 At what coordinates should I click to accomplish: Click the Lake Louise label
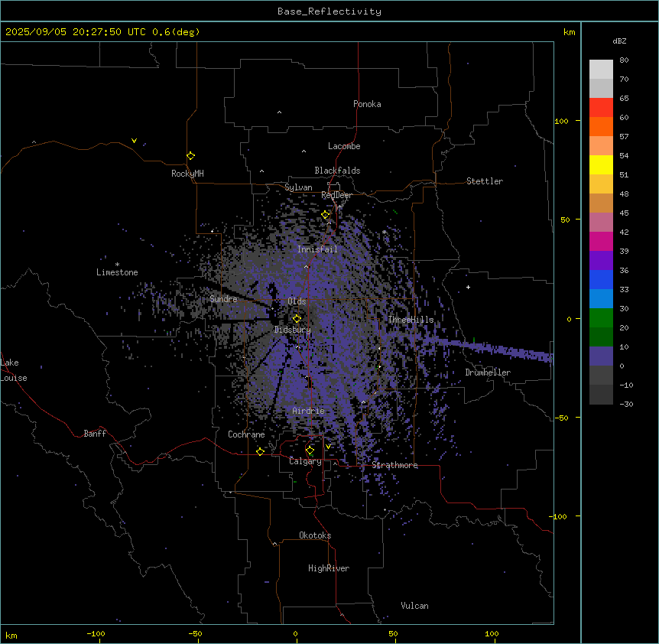point(14,370)
